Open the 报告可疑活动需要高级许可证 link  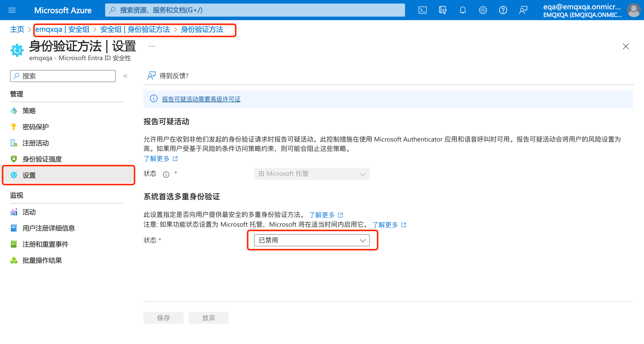click(201, 99)
